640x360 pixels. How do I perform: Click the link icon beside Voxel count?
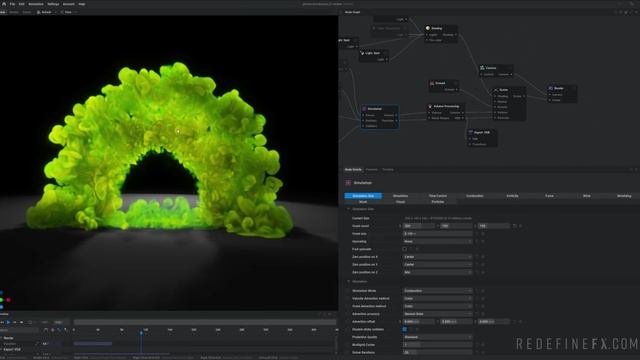tap(515, 226)
